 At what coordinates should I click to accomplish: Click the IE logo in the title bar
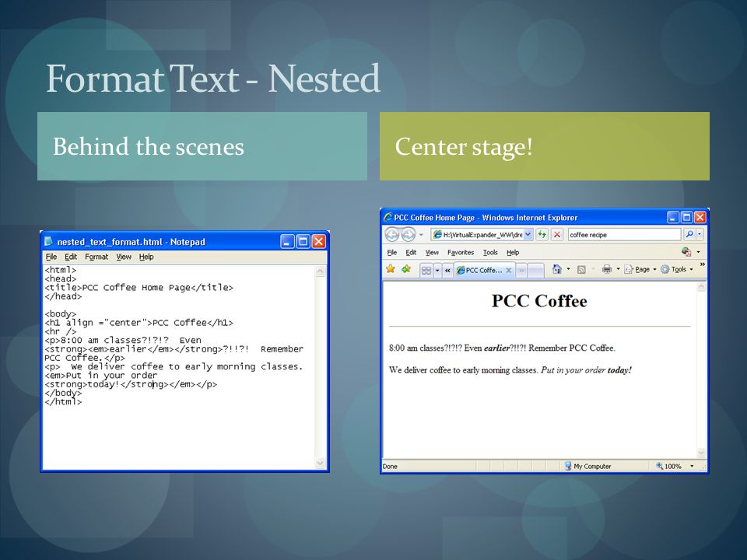point(388,217)
